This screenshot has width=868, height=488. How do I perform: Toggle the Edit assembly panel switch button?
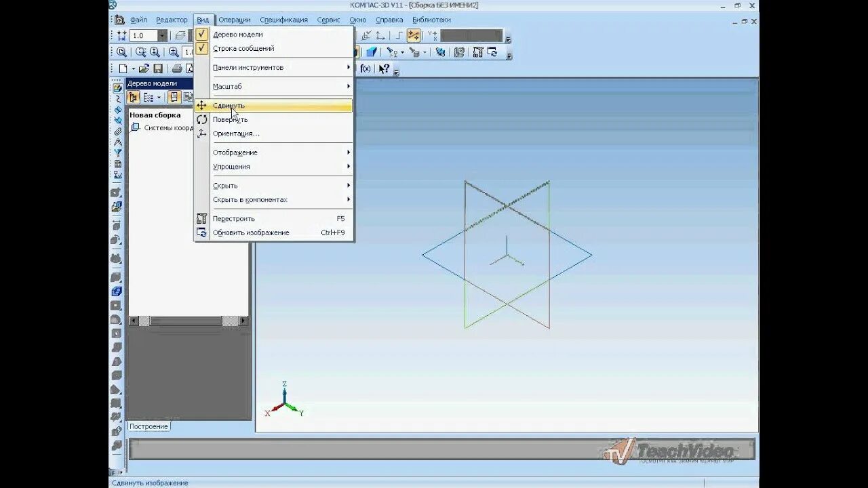(x=118, y=87)
